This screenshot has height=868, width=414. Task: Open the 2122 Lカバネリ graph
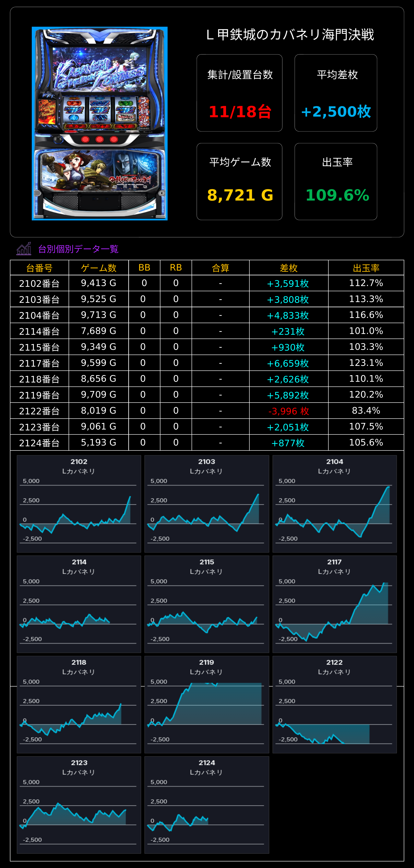334,704
